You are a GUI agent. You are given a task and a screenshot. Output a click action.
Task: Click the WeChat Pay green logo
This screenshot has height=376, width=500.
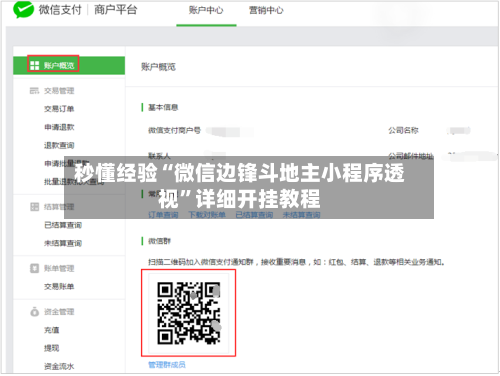[23, 9]
